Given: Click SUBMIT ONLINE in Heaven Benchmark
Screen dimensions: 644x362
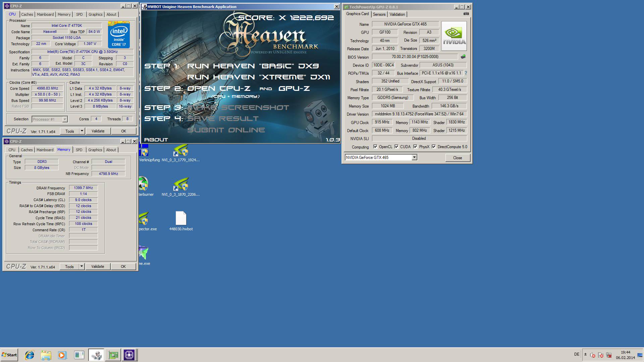Looking at the screenshot, I should (x=226, y=130).
